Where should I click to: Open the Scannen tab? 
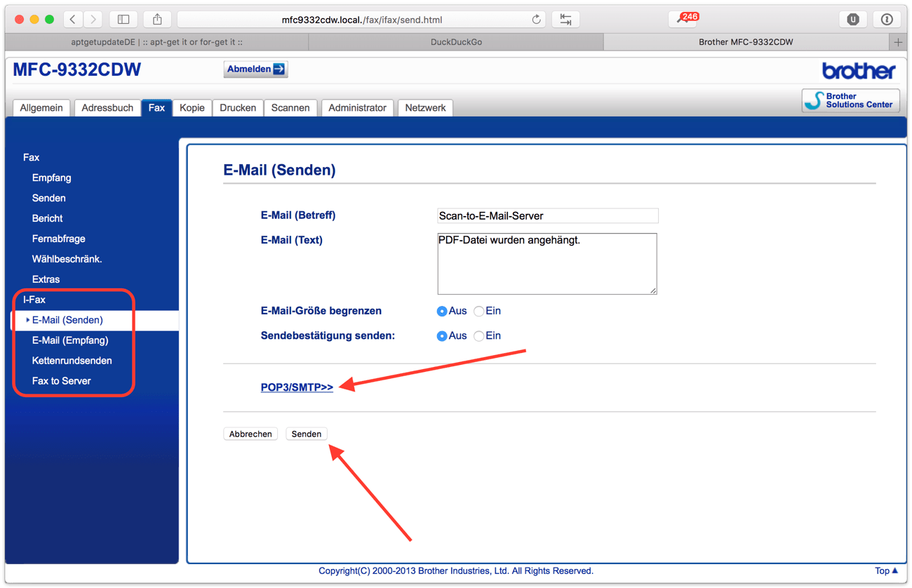click(290, 108)
